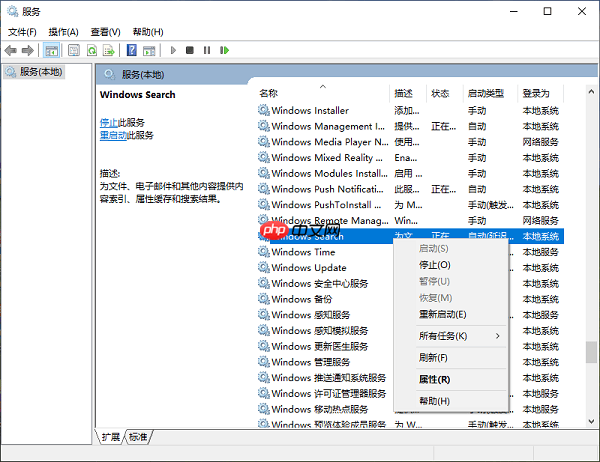The image size is (600, 462).
Task: Click the 重启动 link for this service
Action: point(113,135)
